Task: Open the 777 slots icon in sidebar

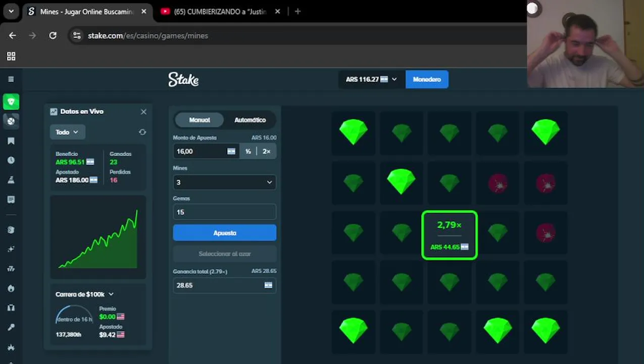Action: 11,268
